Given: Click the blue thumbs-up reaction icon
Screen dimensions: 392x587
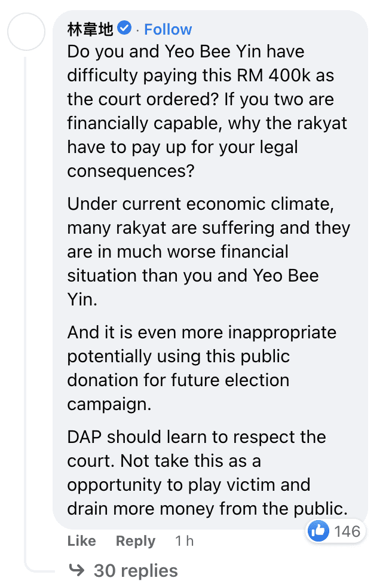Looking at the screenshot, I should pos(318,531).
